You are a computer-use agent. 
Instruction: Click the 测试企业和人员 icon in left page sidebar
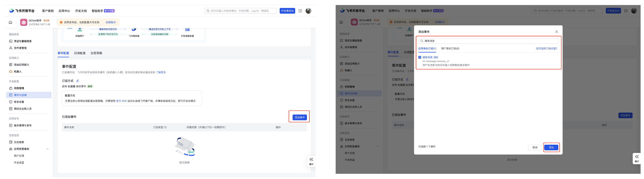[11, 109]
